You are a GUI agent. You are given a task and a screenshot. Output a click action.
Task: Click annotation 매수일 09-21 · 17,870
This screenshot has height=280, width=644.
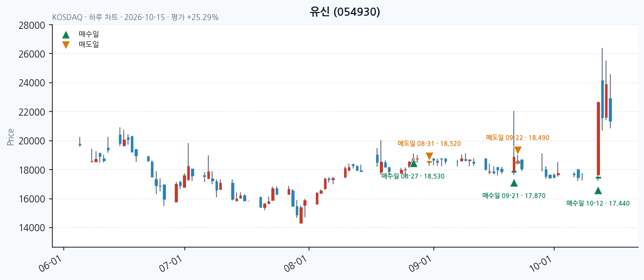[514, 195]
